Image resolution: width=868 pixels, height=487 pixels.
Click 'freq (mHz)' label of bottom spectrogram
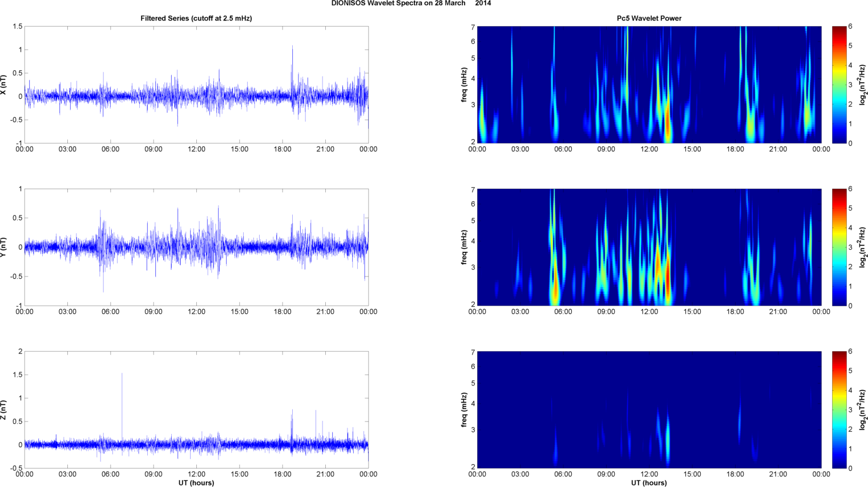tap(465, 409)
